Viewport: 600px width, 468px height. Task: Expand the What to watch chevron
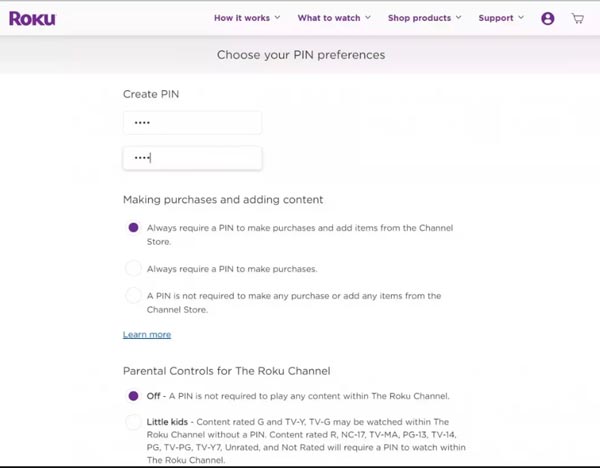tap(368, 18)
